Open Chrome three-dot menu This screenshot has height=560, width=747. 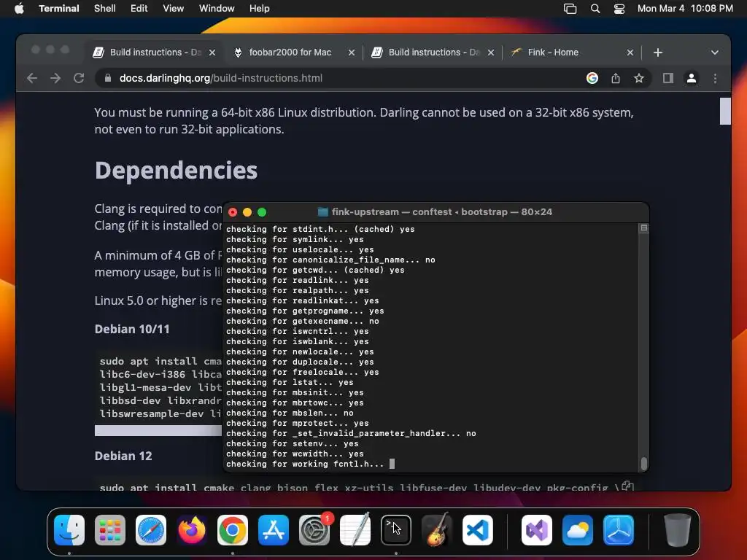pyautogui.click(x=715, y=78)
